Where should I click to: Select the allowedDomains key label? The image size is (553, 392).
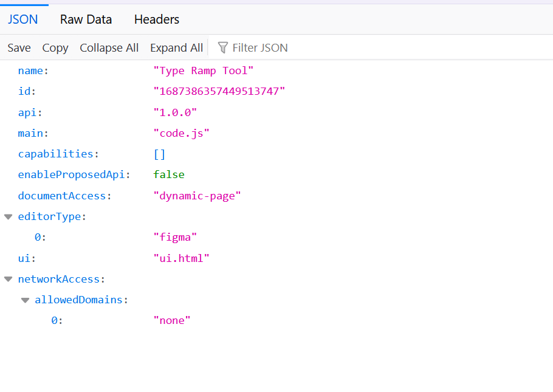tap(78, 300)
